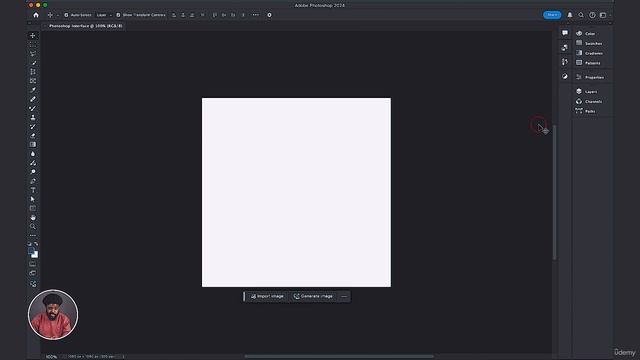Open the Move tool preset picker arrow

pyautogui.click(x=58, y=15)
